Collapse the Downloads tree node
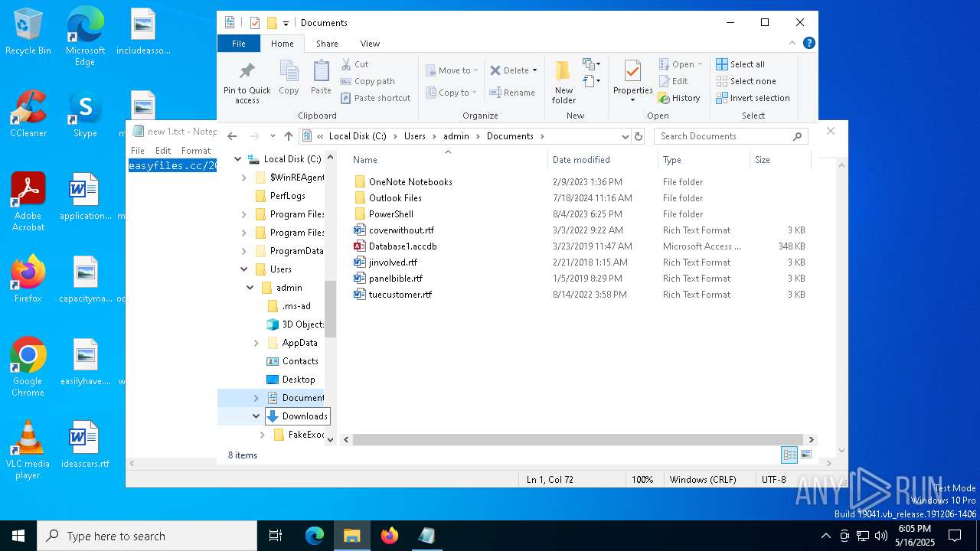 256,416
